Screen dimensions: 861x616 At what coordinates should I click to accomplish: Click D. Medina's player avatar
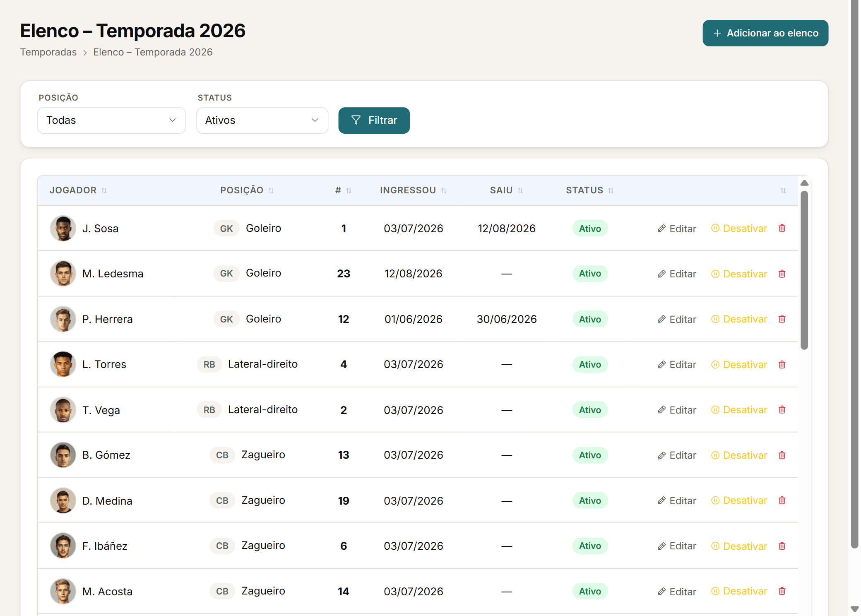coord(63,500)
